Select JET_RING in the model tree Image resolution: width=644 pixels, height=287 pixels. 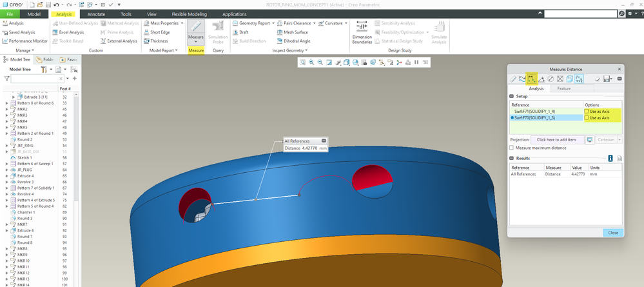[x=26, y=145]
